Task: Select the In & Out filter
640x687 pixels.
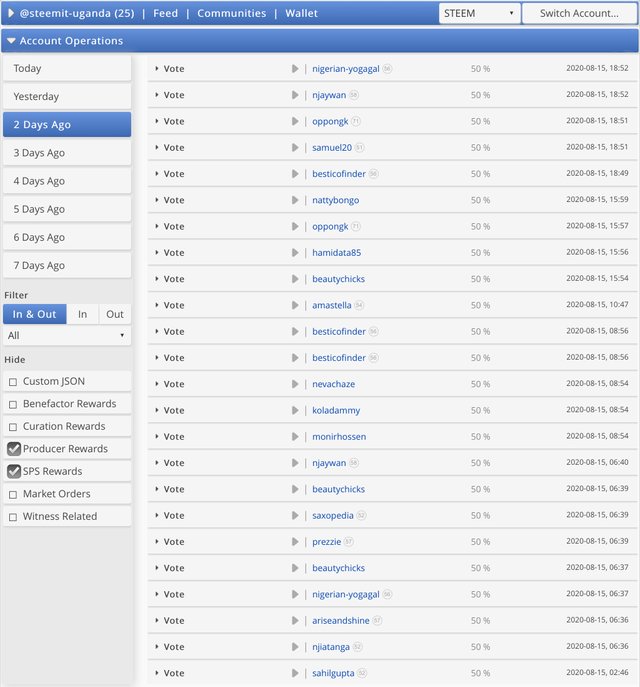Action: tap(35, 314)
